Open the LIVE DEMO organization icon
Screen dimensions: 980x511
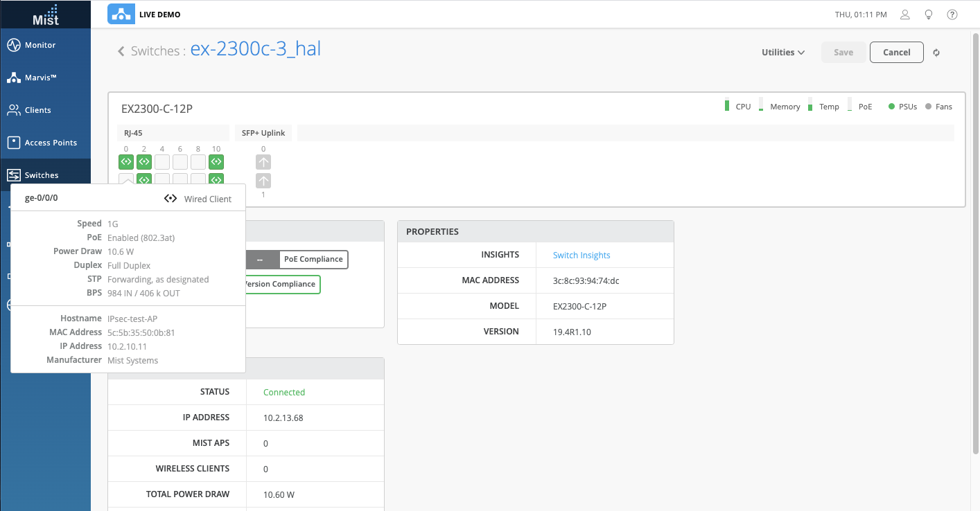(x=121, y=14)
